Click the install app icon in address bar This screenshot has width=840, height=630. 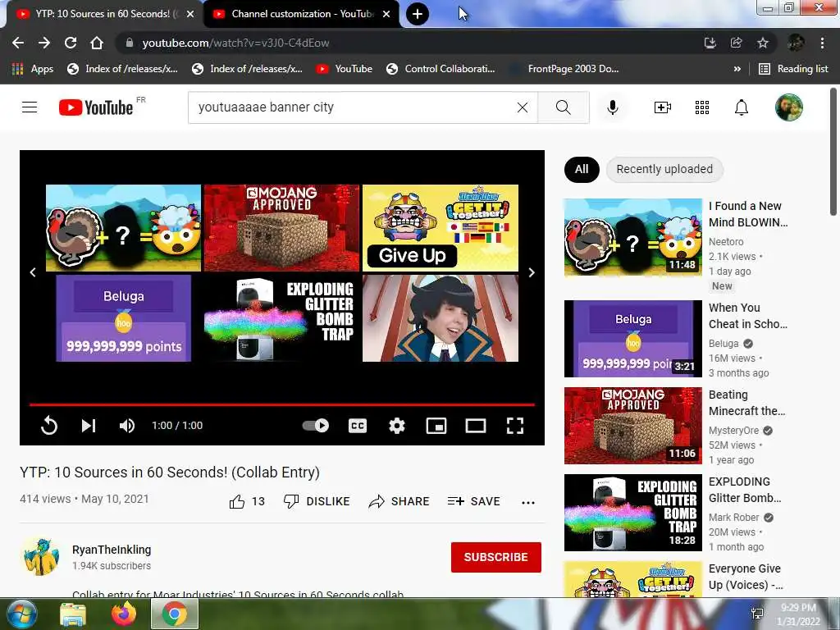coord(710,43)
